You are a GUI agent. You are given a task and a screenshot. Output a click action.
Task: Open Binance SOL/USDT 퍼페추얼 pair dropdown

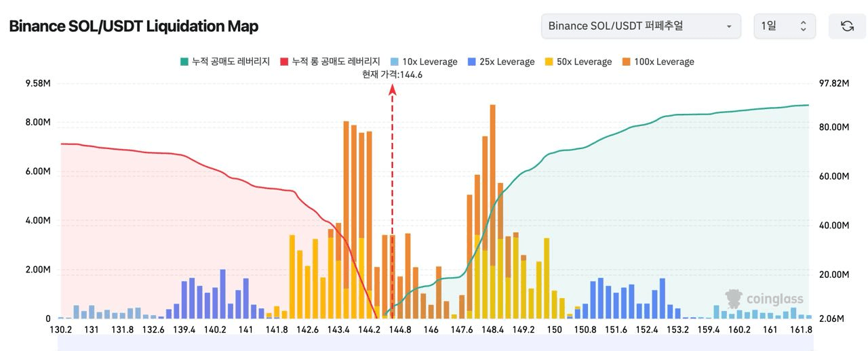pos(641,26)
